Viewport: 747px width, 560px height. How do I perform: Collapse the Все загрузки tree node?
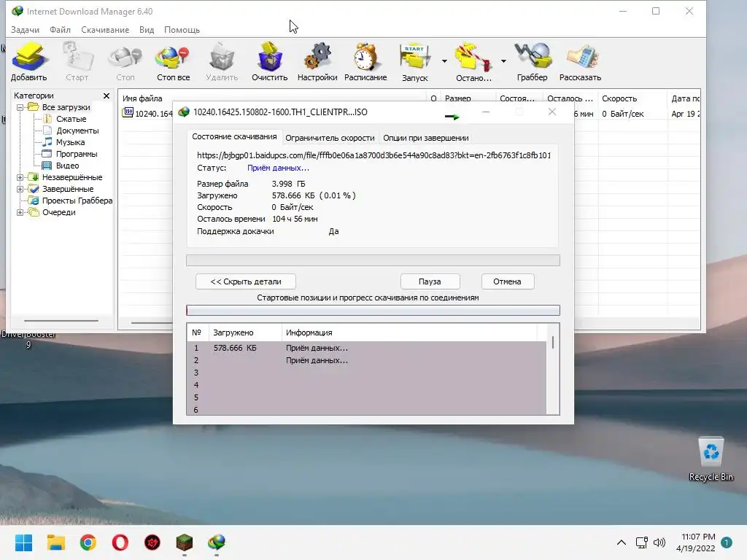20,108
